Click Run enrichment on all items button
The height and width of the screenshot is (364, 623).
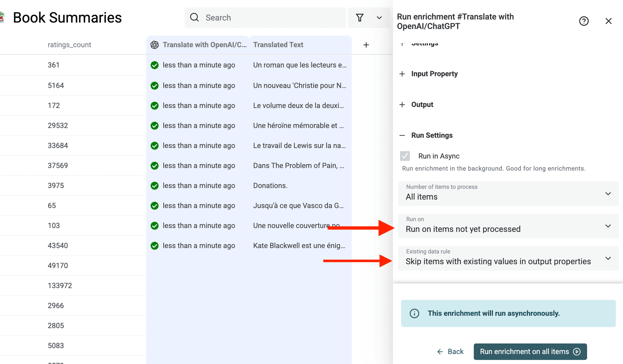point(530,352)
